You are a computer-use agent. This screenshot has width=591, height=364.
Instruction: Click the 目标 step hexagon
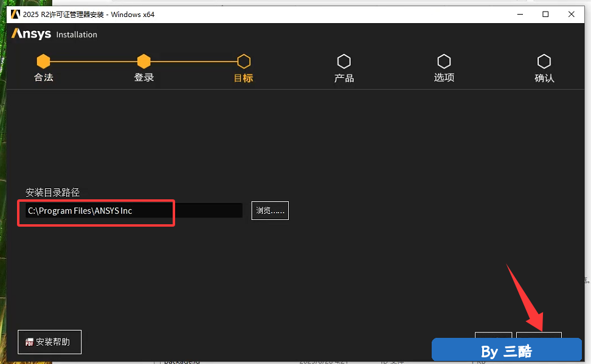pyautogui.click(x=244, y=61)
